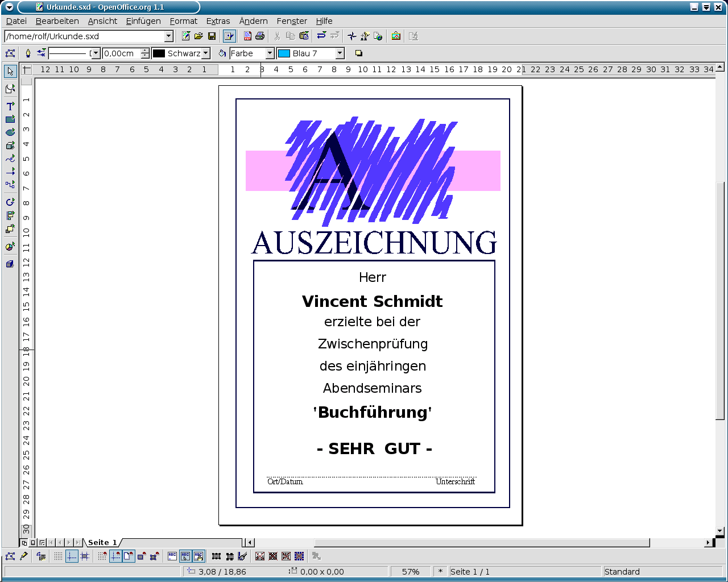Toggle the show guides button
728x582 pixels.
pyautogui.click(x=72, y=556)
